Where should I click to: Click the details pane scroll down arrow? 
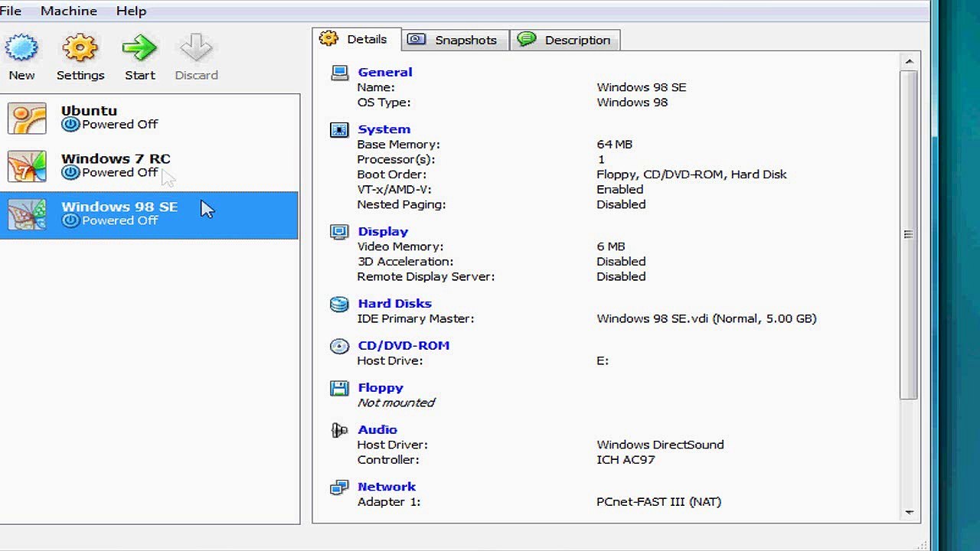pos(909,512)
